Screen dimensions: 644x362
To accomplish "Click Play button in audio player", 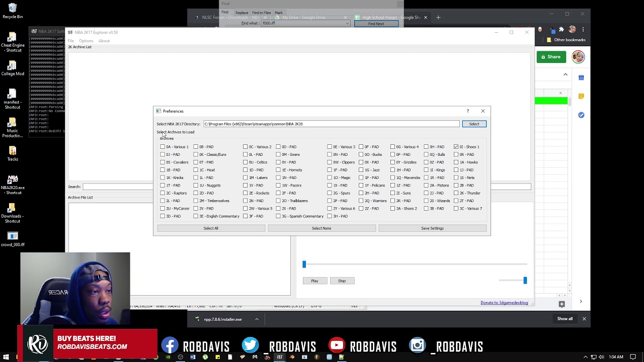I will 314,281.
